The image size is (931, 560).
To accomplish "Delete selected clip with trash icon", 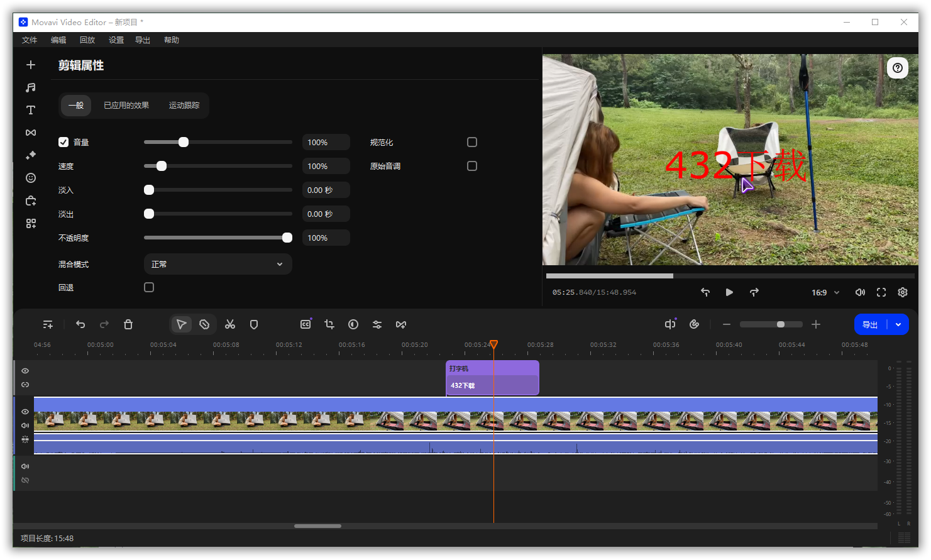I will tap(128, 324).
